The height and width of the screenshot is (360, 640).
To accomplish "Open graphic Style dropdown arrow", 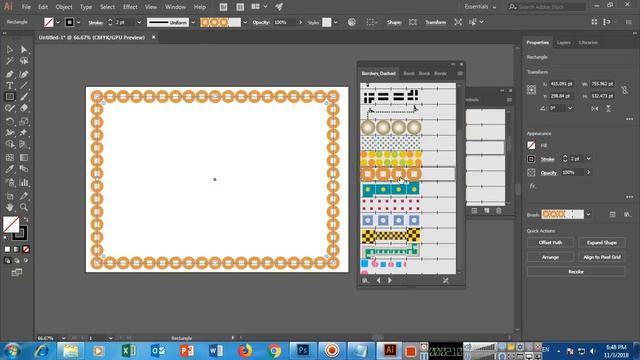I will (336, 22).
